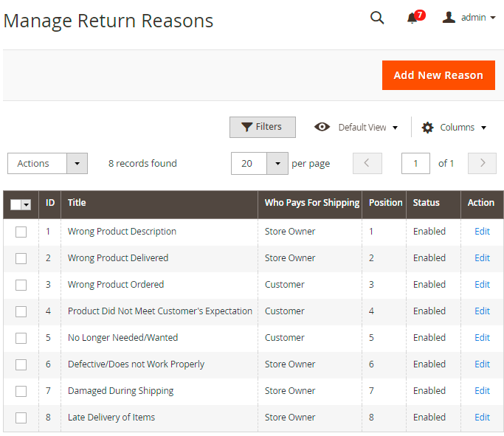Click the Columns gear icon

pos(428,128)
